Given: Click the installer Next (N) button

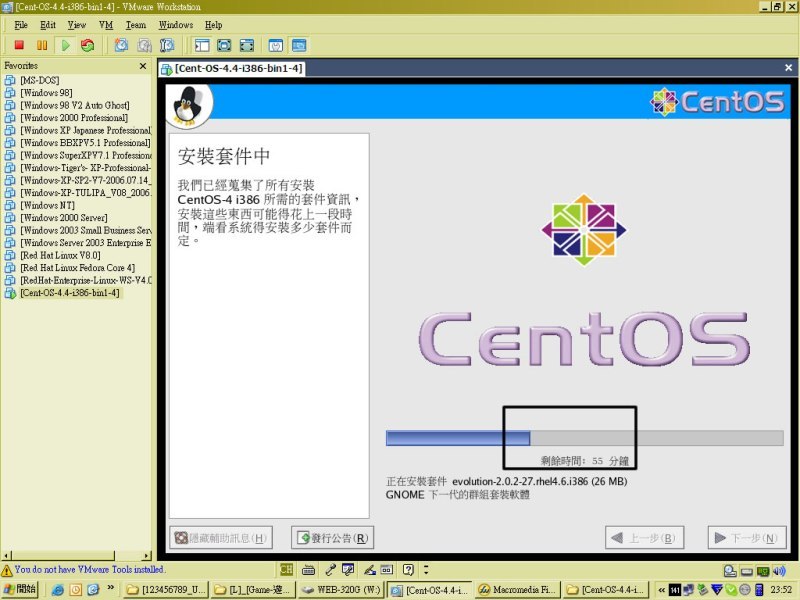Looking at the screenshot, I should pos(747,538).
